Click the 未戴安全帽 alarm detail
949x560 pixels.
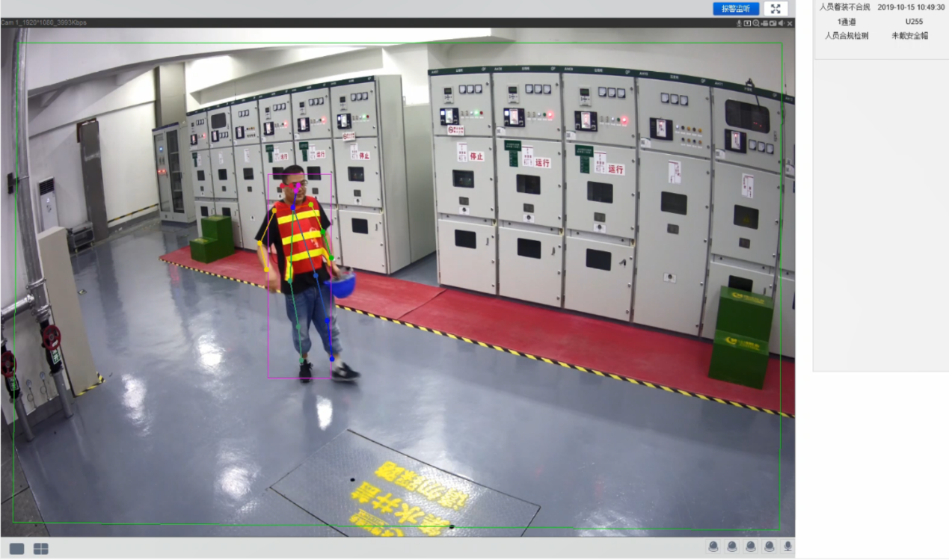click(x=909, y=35)
